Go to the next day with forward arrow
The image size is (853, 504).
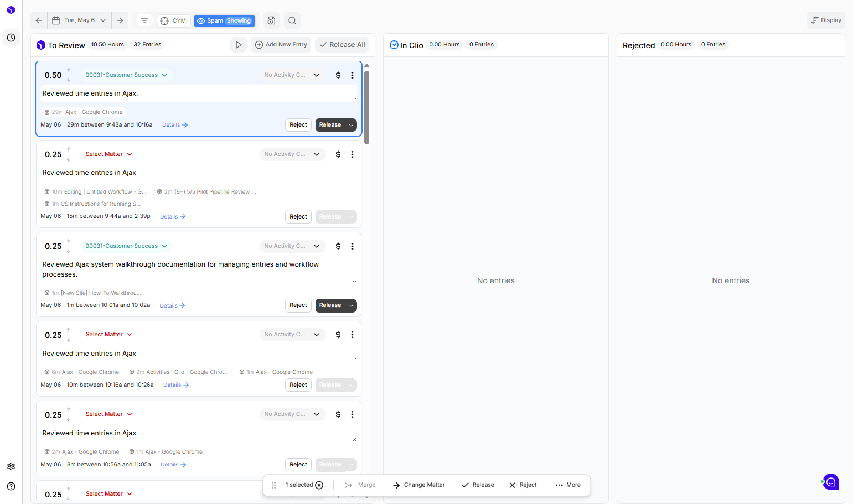coord(120,20)
